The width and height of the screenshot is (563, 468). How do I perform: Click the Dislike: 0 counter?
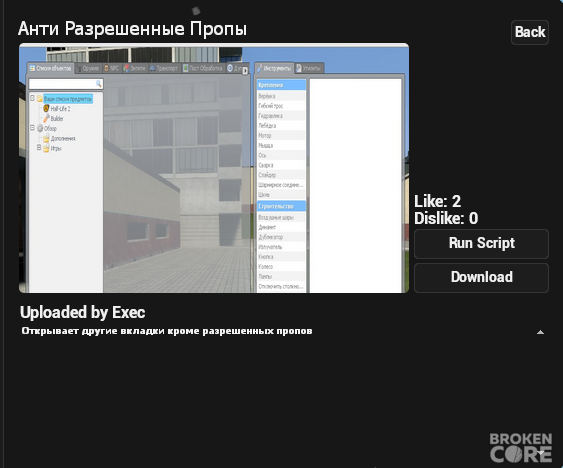pyautogui.click(x=446, y=218)
